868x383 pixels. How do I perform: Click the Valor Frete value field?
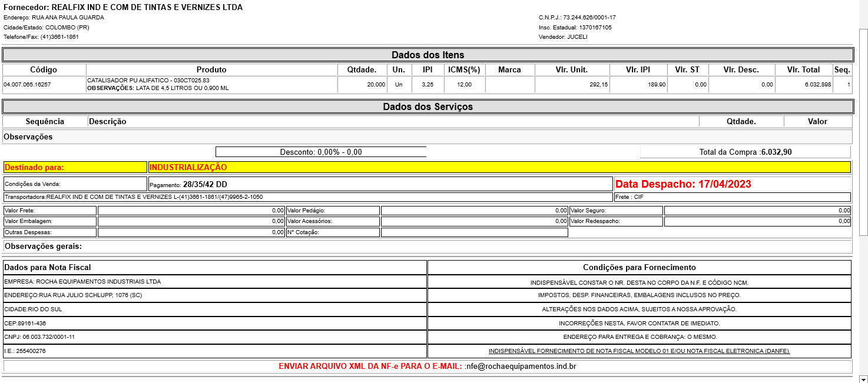coord(191,211)
